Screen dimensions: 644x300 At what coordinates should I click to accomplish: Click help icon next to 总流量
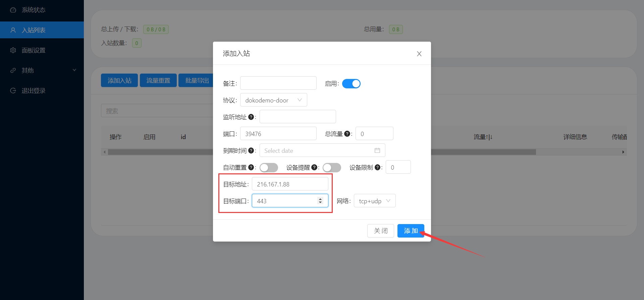[x=347, y=134]
